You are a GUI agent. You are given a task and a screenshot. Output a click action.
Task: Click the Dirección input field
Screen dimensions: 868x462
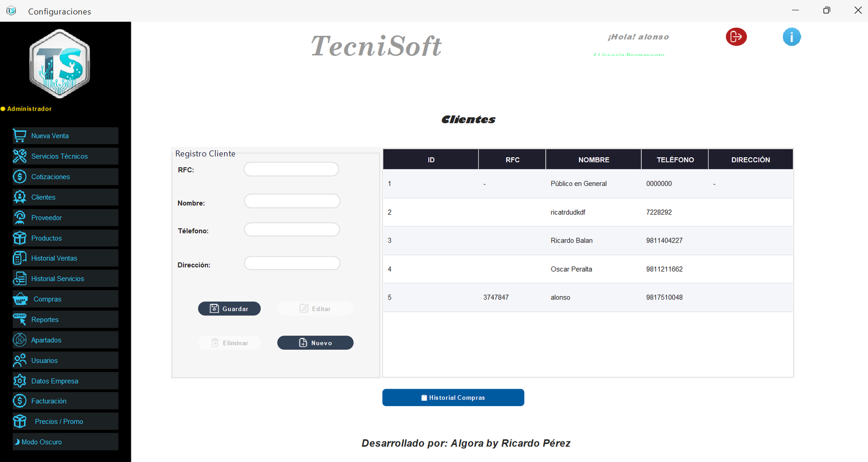pyautogui.click(x=292, y=263)
